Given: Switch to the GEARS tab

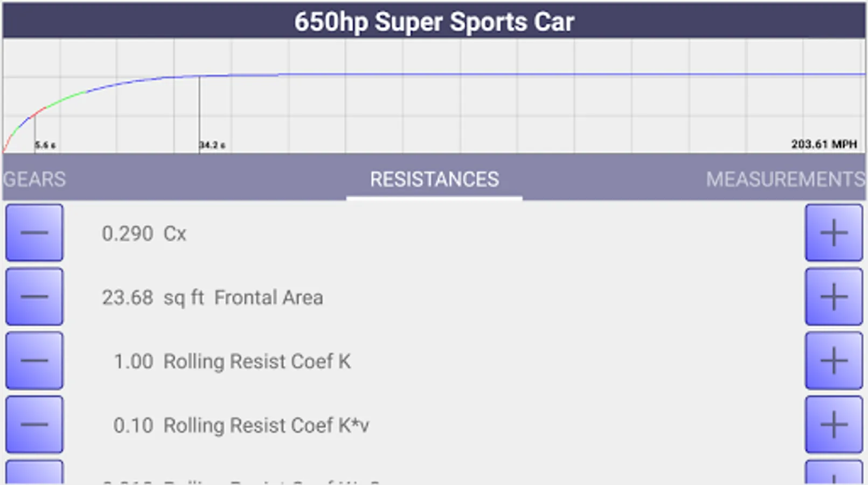Looking at the screenshot, I should pyautogui.click(x=34, y=179).
